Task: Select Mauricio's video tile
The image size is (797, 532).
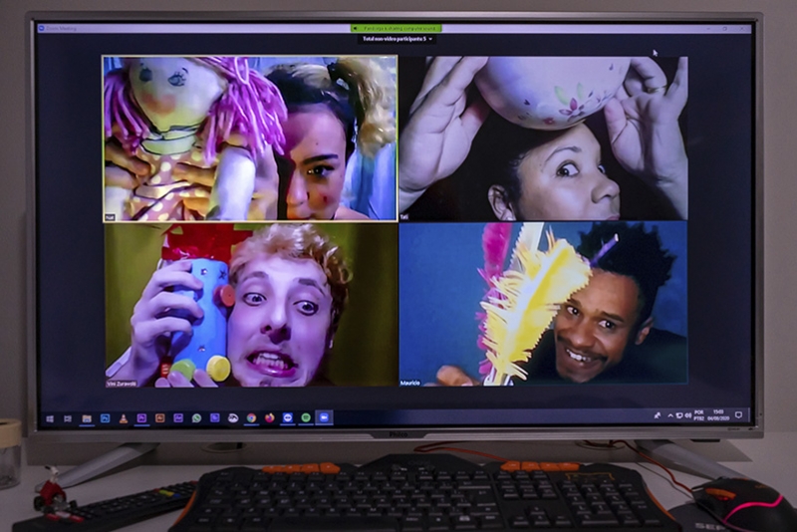Action: 543,303
